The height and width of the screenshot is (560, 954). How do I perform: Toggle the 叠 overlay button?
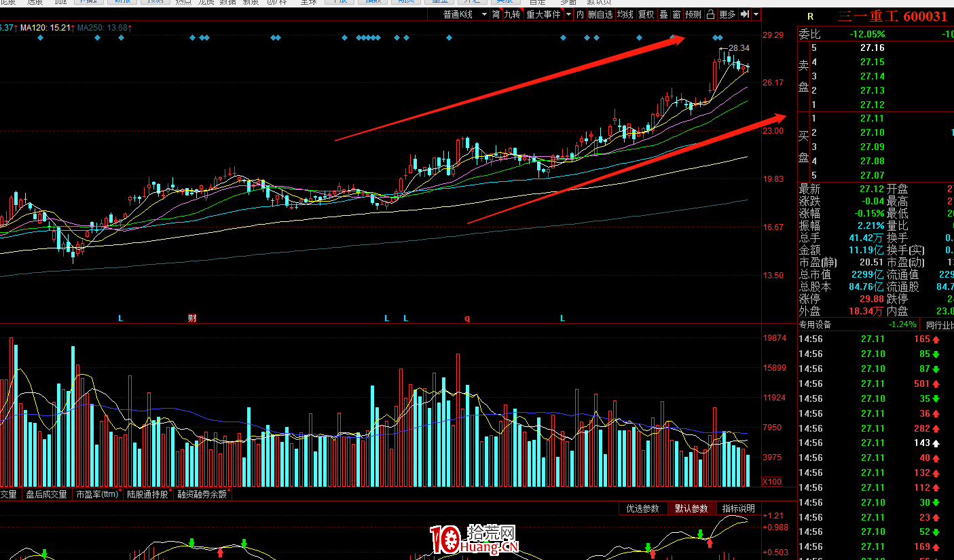point(663,14)
